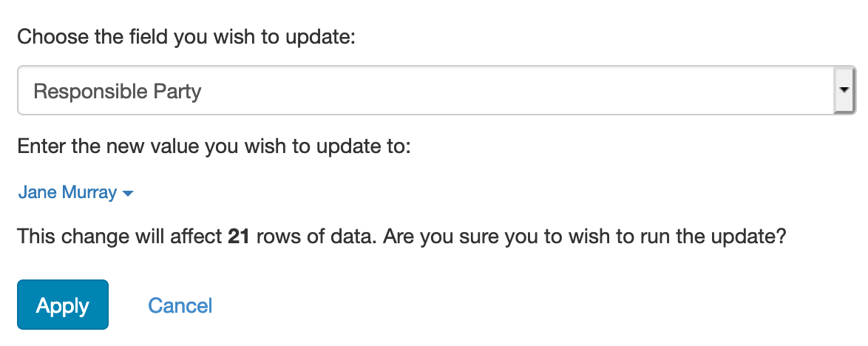
Task: Click the 'This change will affect' text
Action: click(118, 237)
